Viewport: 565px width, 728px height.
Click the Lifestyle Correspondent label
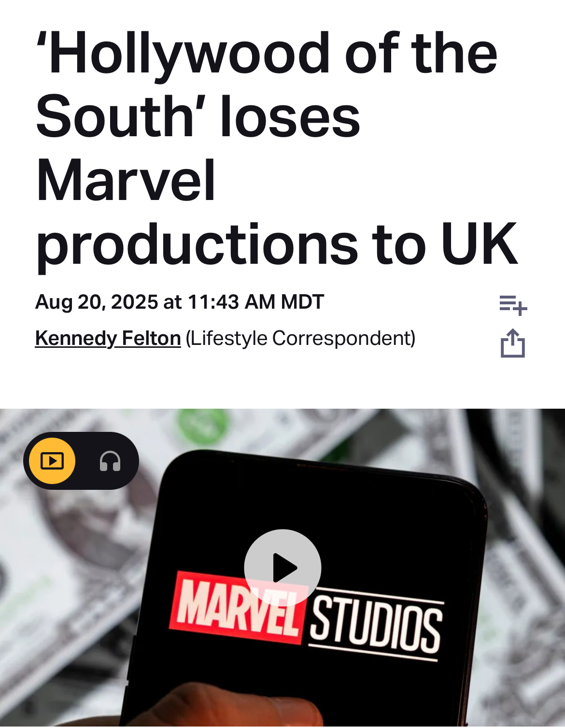pos(300,338)
